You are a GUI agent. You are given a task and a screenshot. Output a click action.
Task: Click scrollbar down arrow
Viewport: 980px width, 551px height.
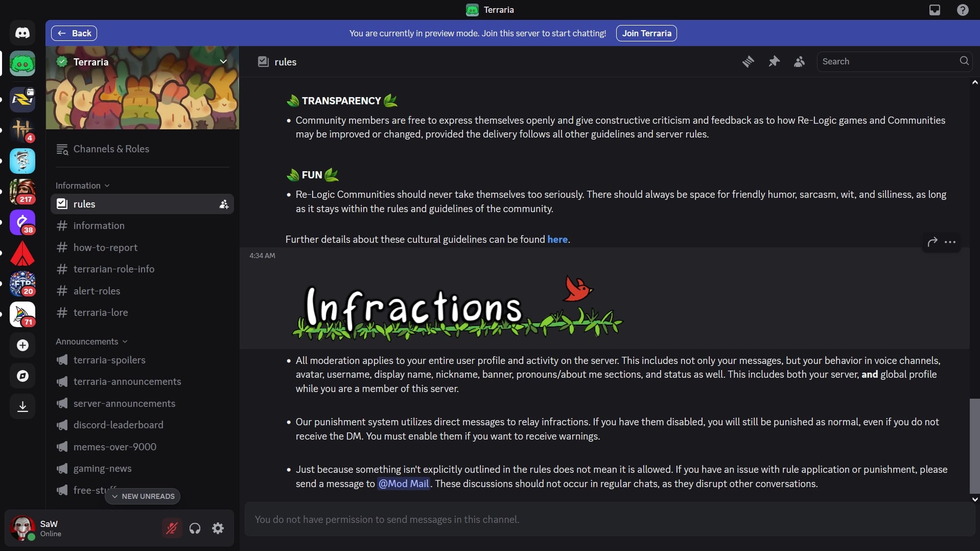point(975,499)
